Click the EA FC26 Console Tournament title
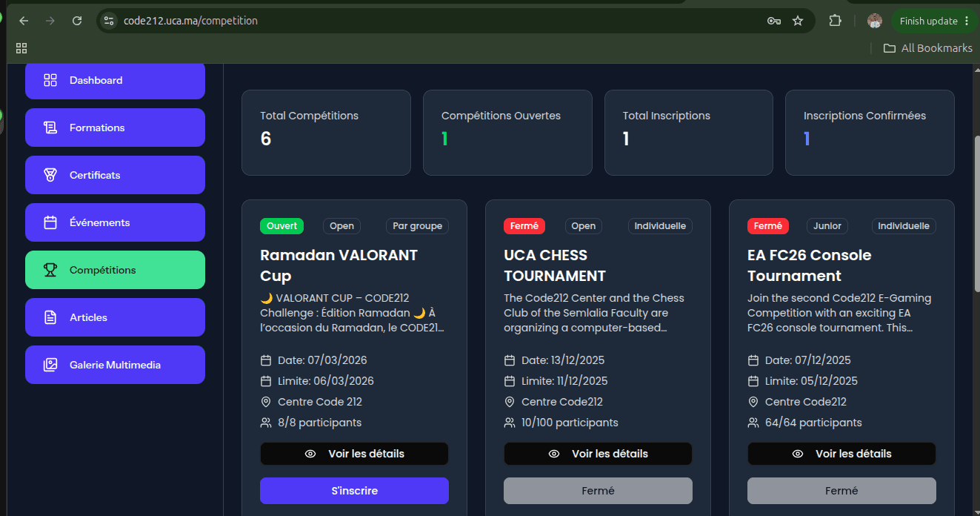980x516 pixels. [x=810, y=265]
